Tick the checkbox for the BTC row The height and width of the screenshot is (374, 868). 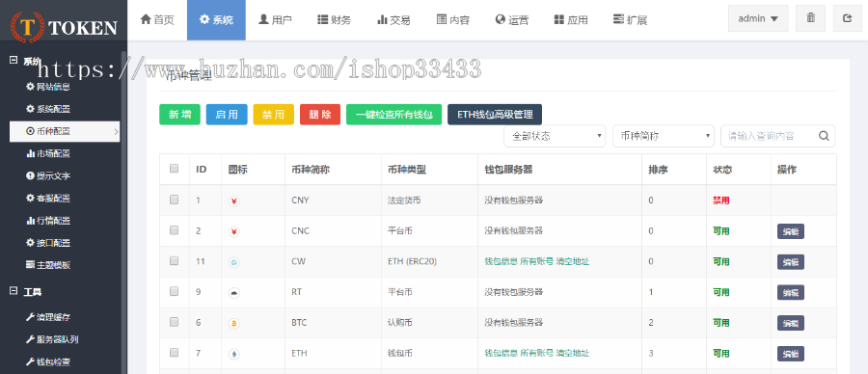pyautogui.click(x=174, y=321)
